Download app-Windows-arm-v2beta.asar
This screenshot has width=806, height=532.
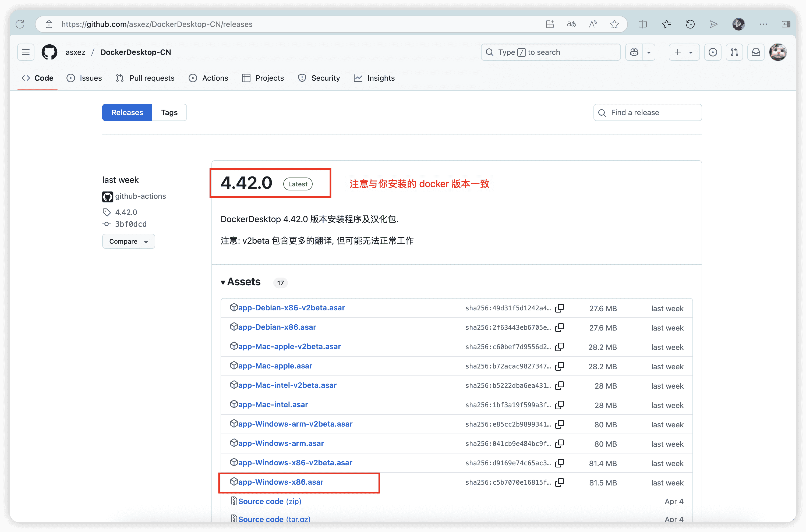(x=295, y=424)
